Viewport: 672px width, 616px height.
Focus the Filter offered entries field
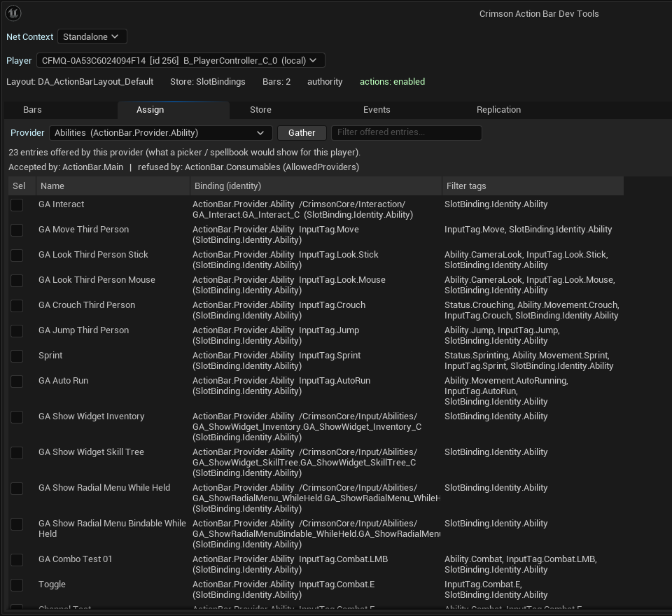pyautogui.click(x=406, y=133)
